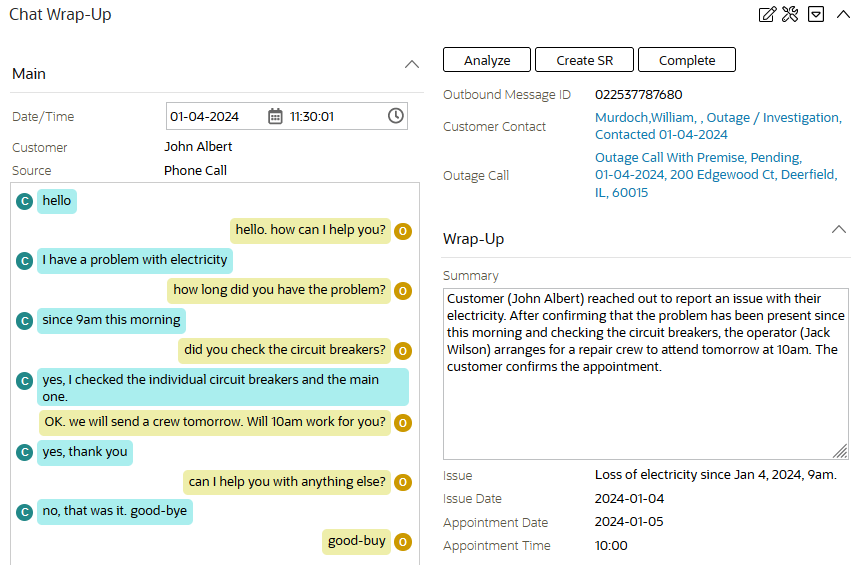This screenshot has width=855, height=565.
Task: Click customer avatar beside "yes, thank you"
Action: click(25, 452)
